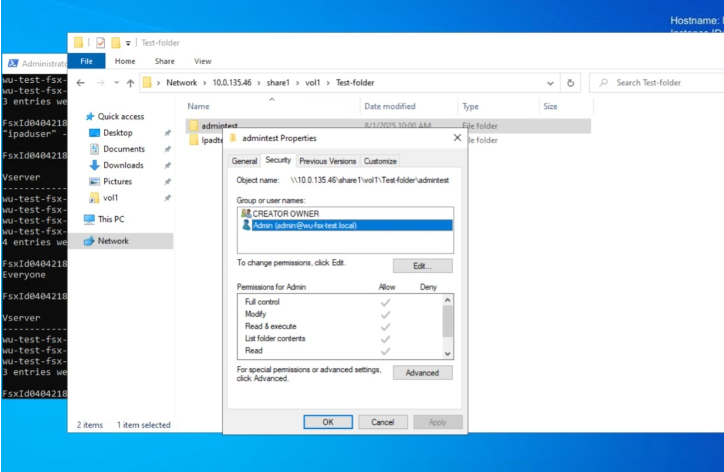Switch to the Previous Versions tab
This screenshot has height=472, width=724.
point(327,161)
